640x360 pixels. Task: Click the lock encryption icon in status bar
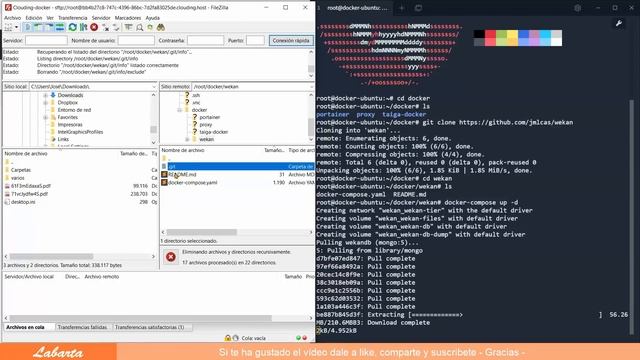tap(227, 338)
